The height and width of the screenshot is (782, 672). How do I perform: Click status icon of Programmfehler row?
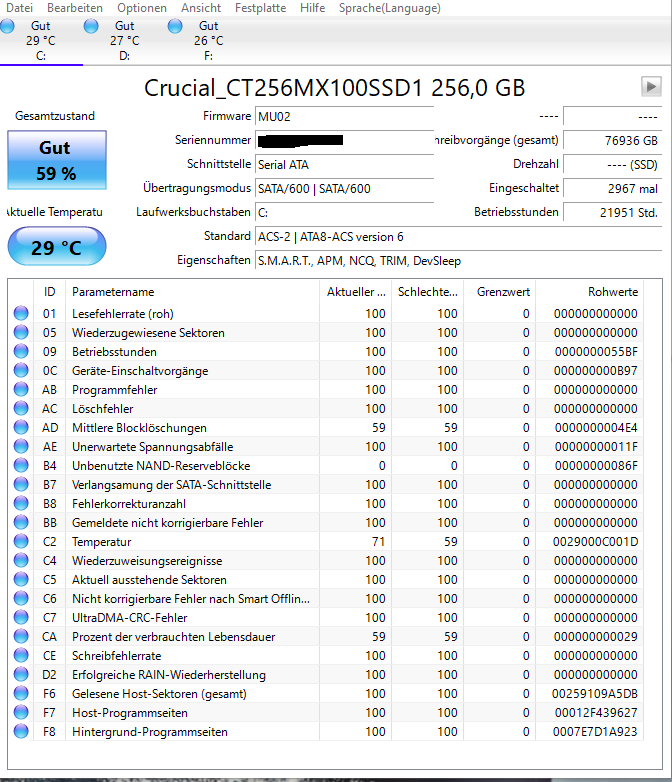tap(21, 389)
